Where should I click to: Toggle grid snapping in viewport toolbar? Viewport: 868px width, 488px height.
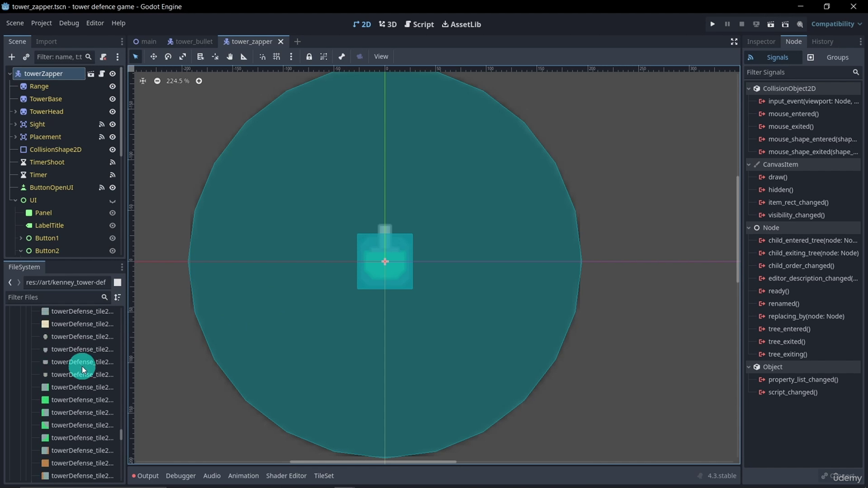[277, 57]
